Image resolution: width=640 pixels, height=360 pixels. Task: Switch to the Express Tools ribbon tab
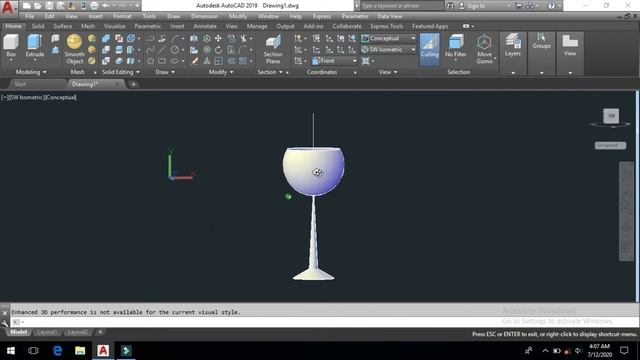coord(387,26)
